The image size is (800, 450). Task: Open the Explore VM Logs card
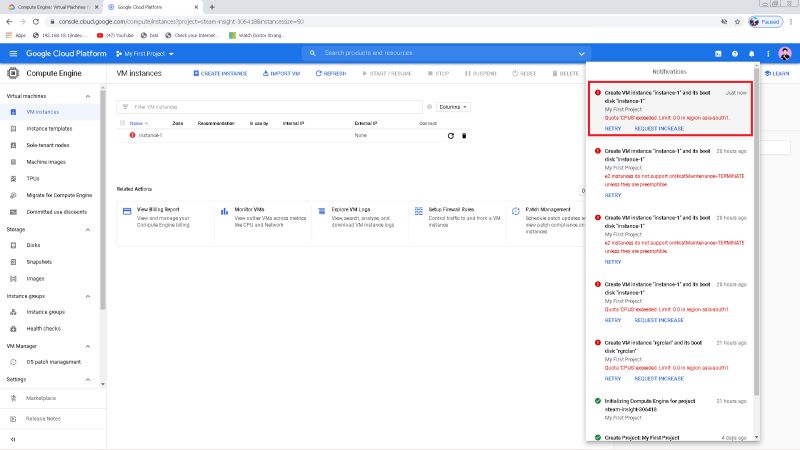[x=360, y=220]
